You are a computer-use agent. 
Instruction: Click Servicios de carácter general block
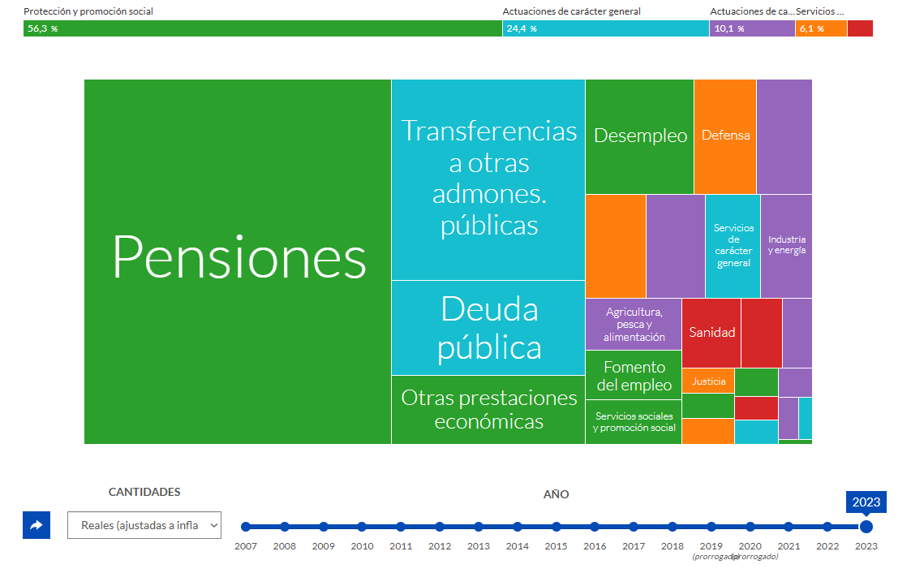click(x=733, y=247)
